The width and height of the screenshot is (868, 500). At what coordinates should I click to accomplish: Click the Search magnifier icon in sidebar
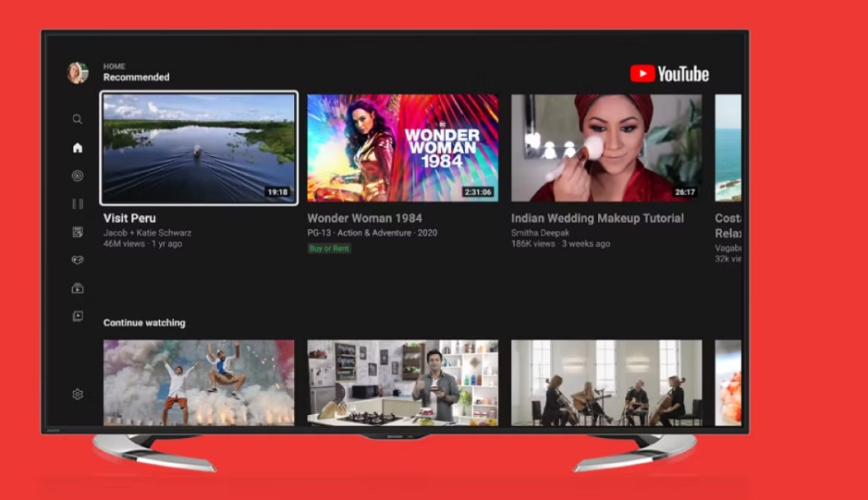(x=78, y=119)
